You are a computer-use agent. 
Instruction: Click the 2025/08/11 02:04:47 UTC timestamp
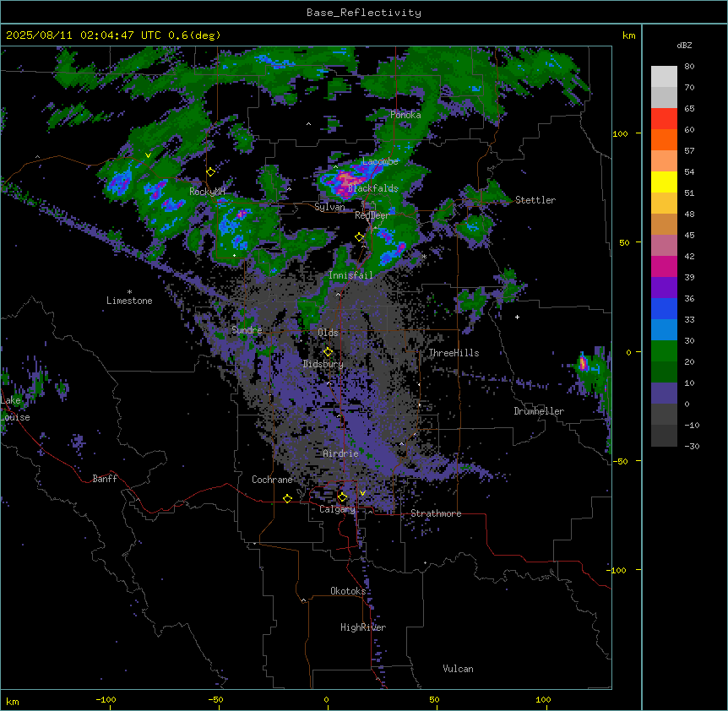click(x=83, y=35)
